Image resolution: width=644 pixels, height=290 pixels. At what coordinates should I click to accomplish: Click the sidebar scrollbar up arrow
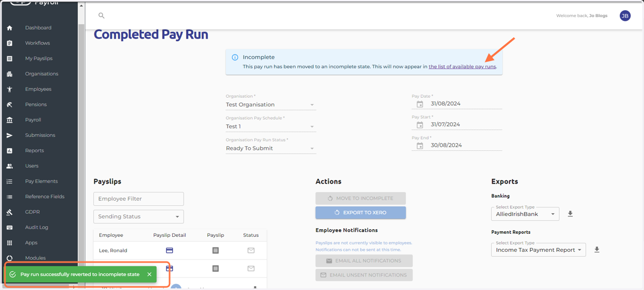coord(82,6)
